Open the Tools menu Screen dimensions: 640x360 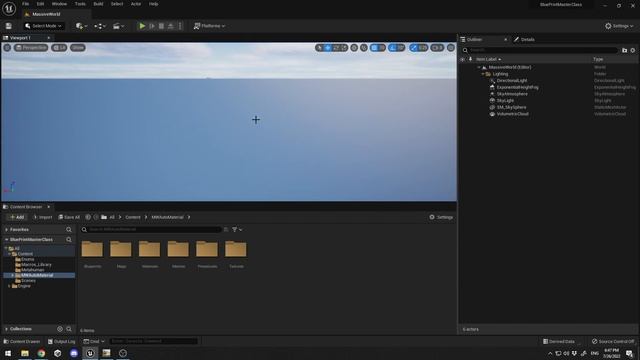click(x=80, y=4)
